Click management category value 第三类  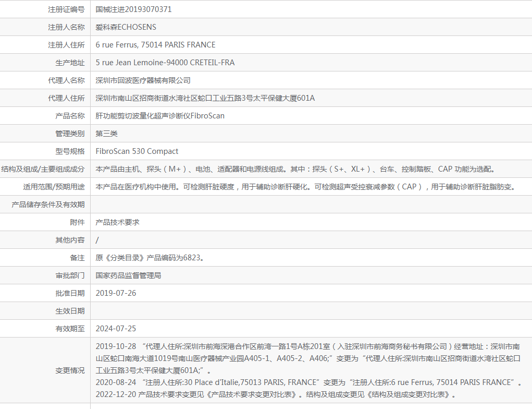(106, 134)
